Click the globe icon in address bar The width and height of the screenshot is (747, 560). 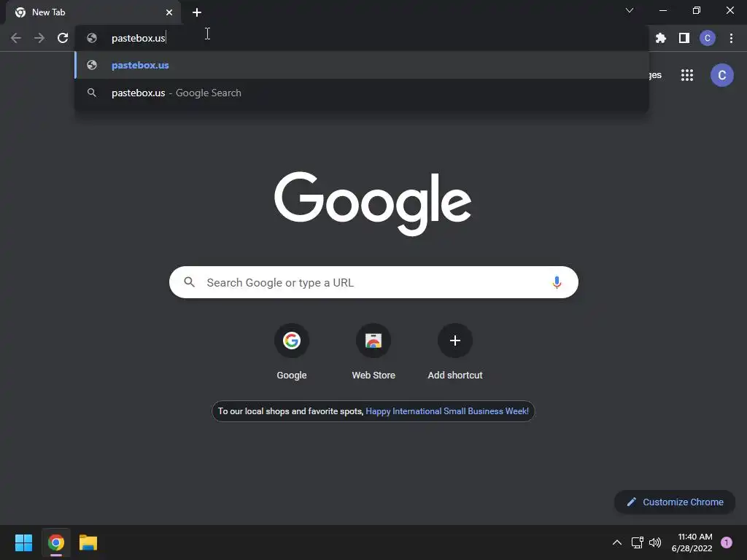(92, 38)
